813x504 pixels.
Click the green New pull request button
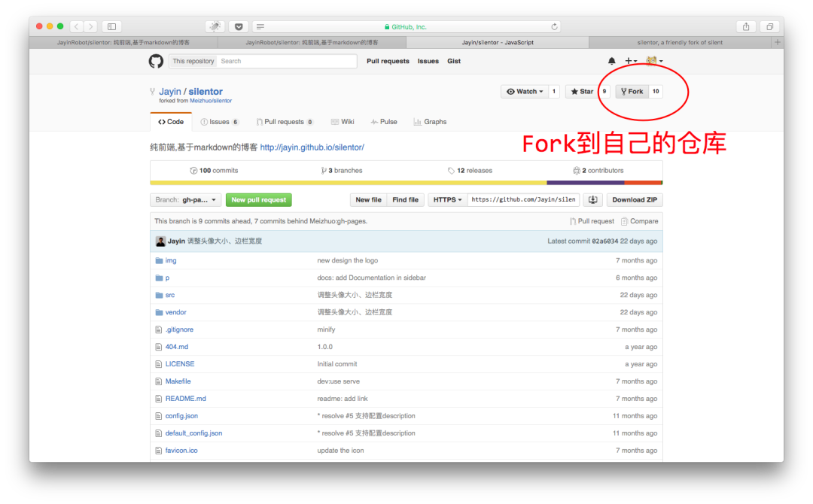259,200
